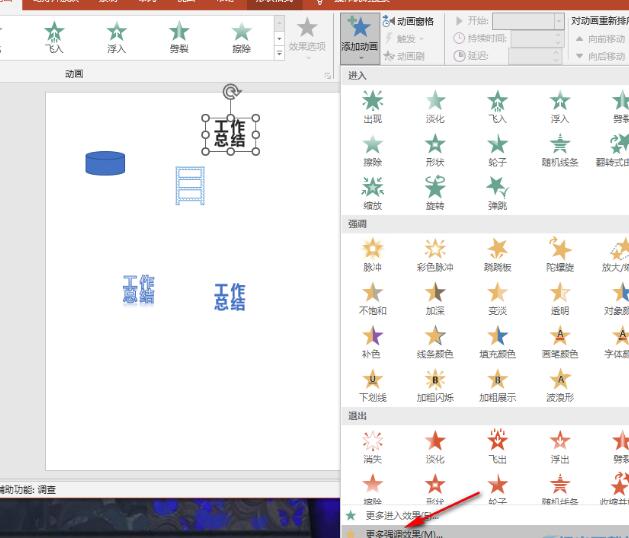Image resolution: width=629 pixels, height=538 pixels.
Task: Select the solid blue 工作总结 WordArt
Action: point(229,297)
